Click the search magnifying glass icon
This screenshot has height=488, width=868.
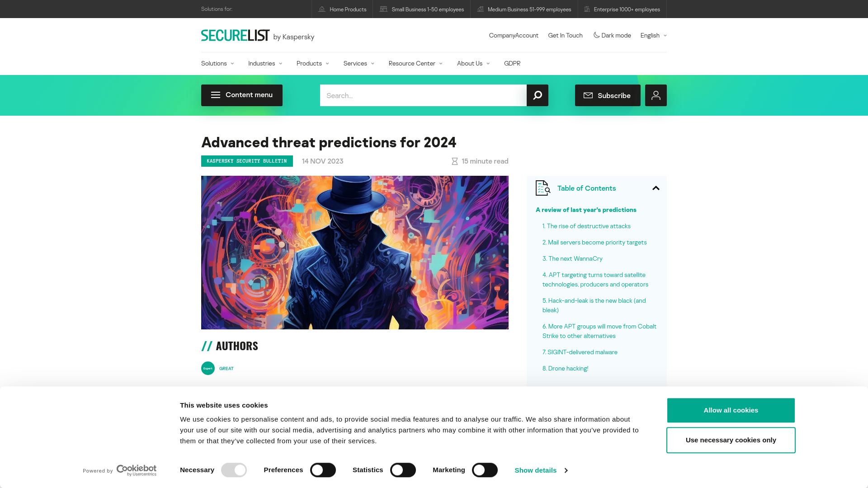tap(537, 95)
